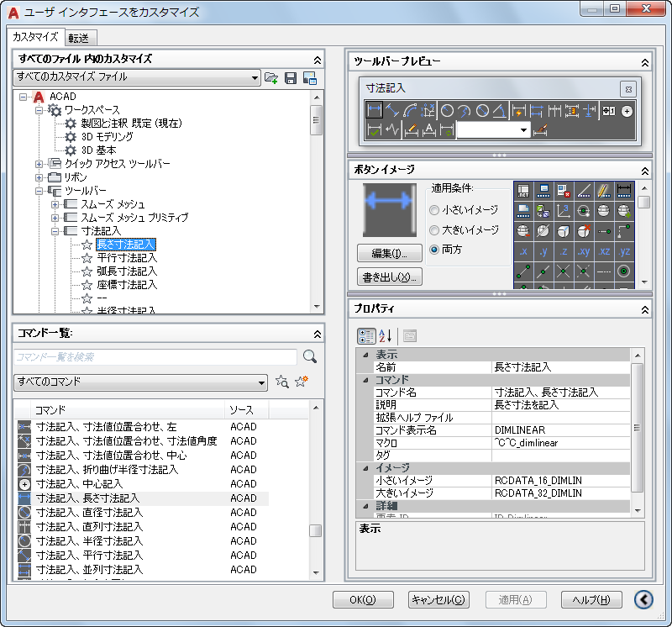Select the 小さいイメージ radio button
This screenshot has width=672, height=627.
[434, 210]
